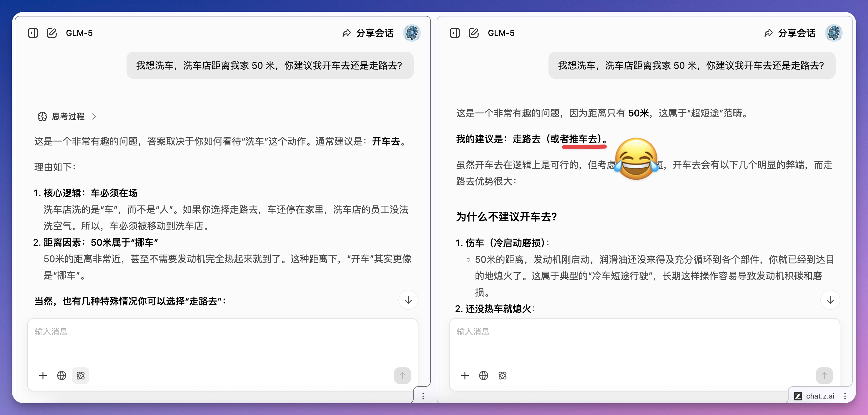Enable deep thinking toggle in right input

coord(502,376)
